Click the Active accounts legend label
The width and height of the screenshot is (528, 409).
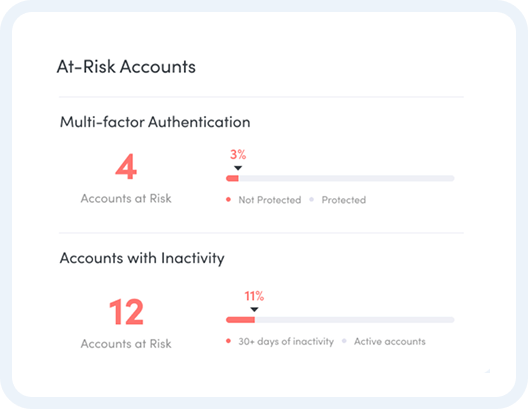pyautogui.click(x=390, y=341)
